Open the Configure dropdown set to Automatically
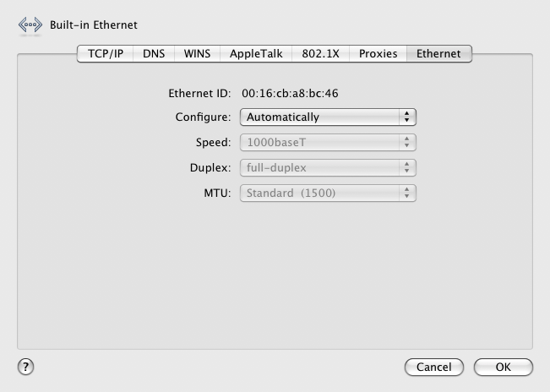 329,117
